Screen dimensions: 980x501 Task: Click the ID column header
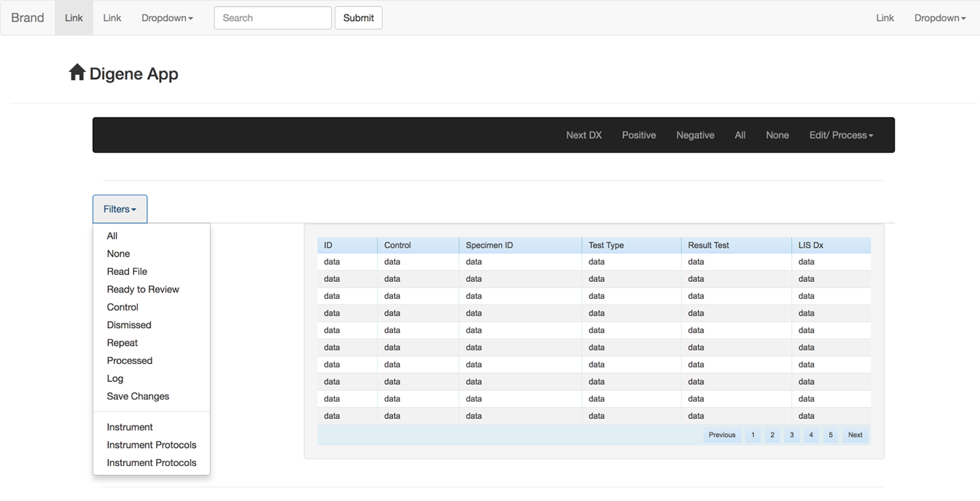tap(347, 245)
